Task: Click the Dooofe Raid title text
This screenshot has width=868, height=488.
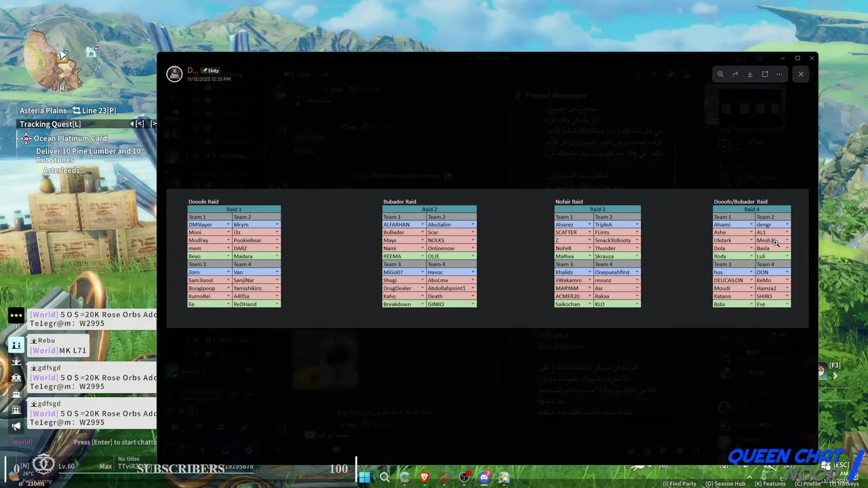Action: (203, 201)
